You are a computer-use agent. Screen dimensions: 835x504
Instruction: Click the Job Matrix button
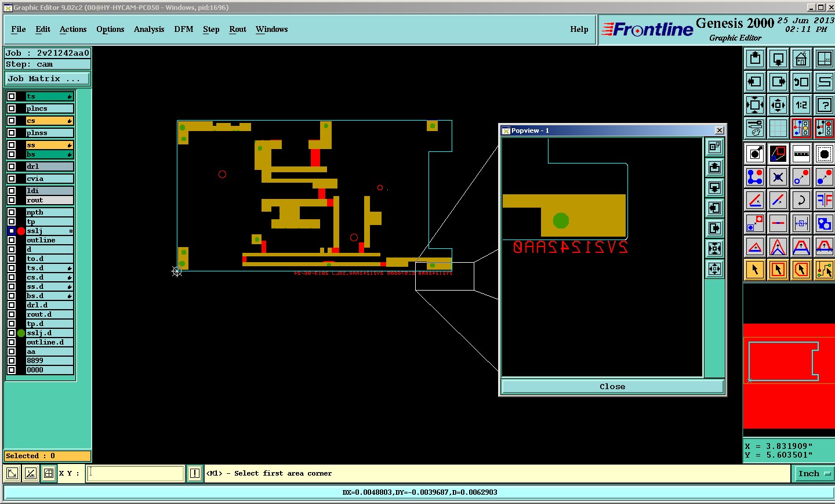point(48,78)
